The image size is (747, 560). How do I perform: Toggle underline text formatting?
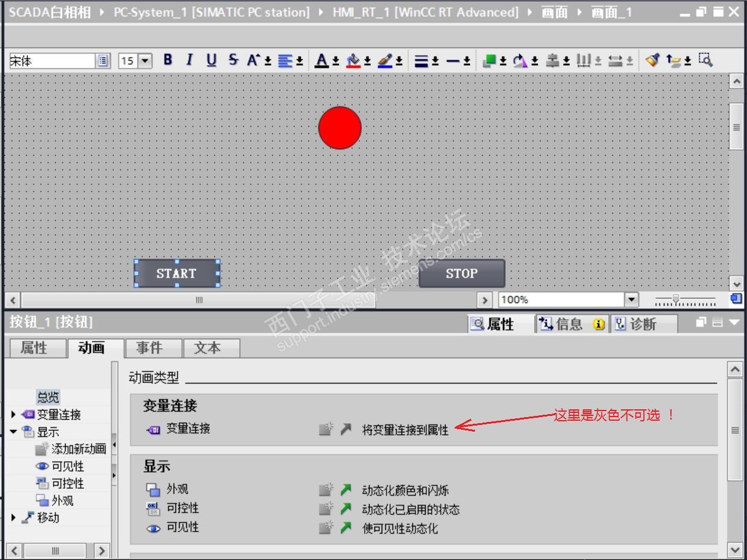(x=211, y=60)
